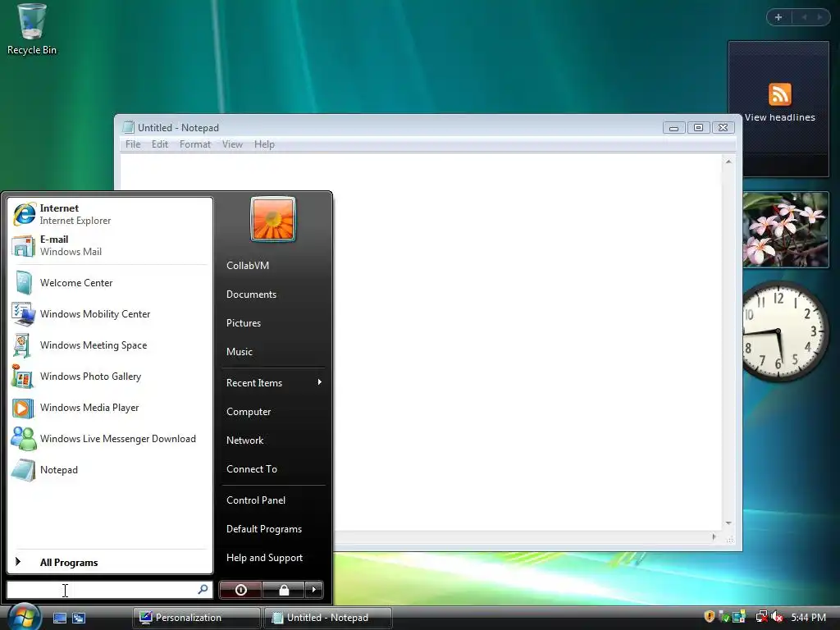This screenshot has height=630, width=840.
Task: Open Default Programs
Action: [x=274, y=529]
